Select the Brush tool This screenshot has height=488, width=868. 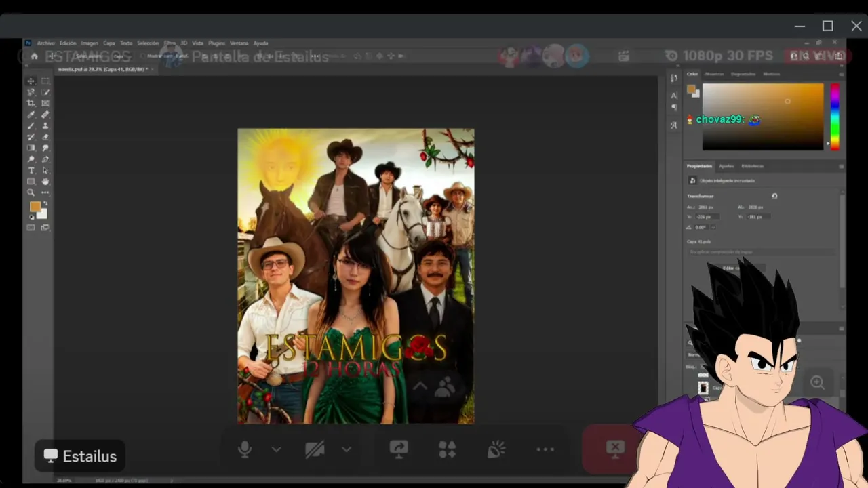tap(31, 126)
